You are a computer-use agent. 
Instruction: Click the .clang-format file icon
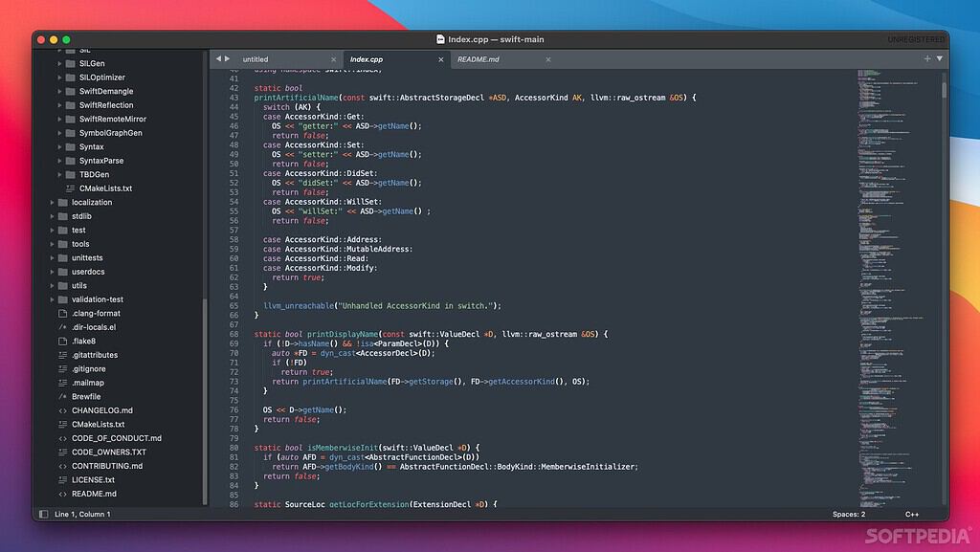pyautogui.click(x=62, y=314)
